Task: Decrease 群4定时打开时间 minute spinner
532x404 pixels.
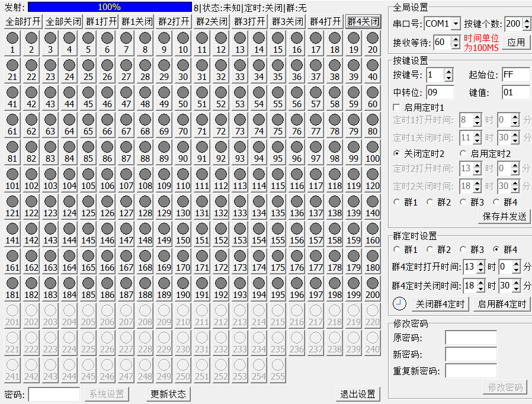Action: 516,270
